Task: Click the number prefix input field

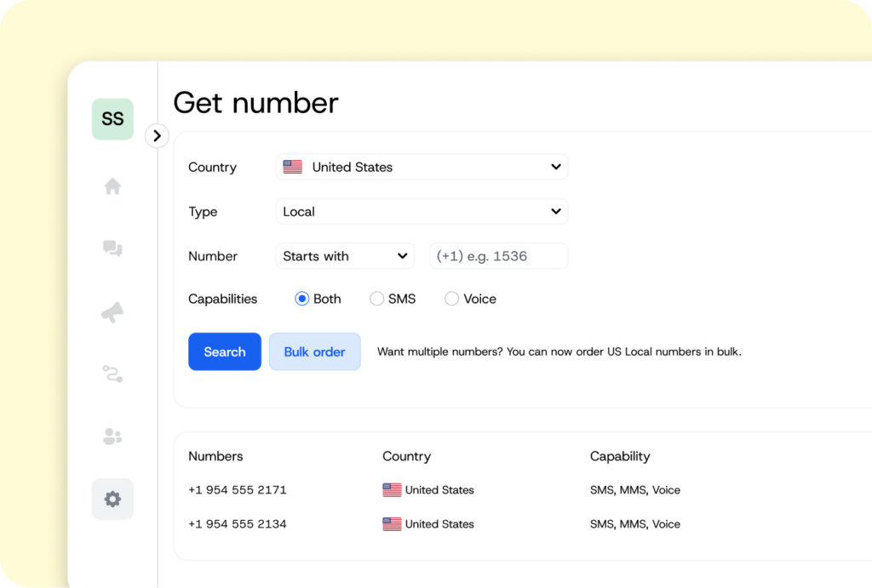Action: click(x=498, y=255)
